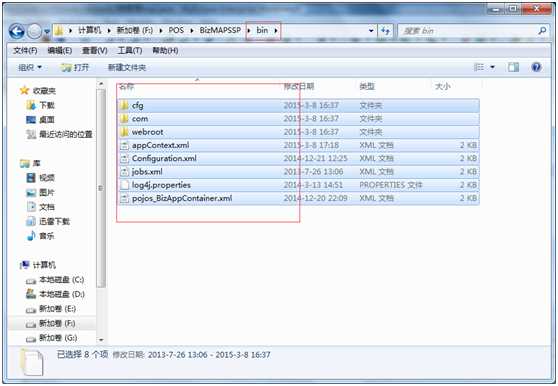Sort by the 修改日期 column header
This screenshot has width=558, height=386.
299,86
